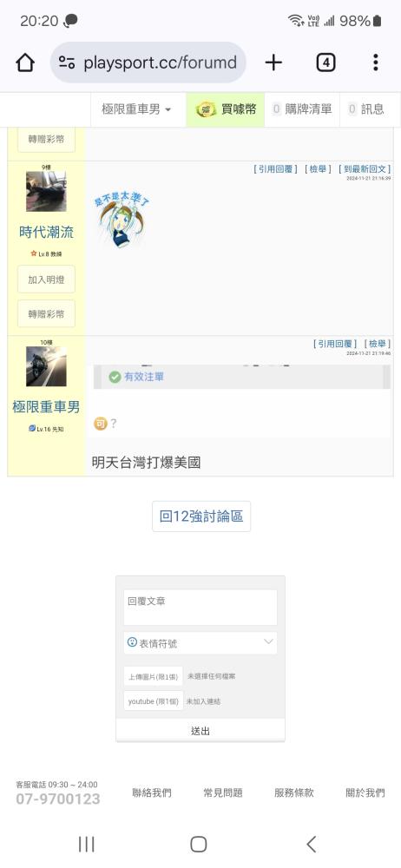Open a new tab with plus icon
The width and height of the screenshot is (401, 868).
[273, 62]
